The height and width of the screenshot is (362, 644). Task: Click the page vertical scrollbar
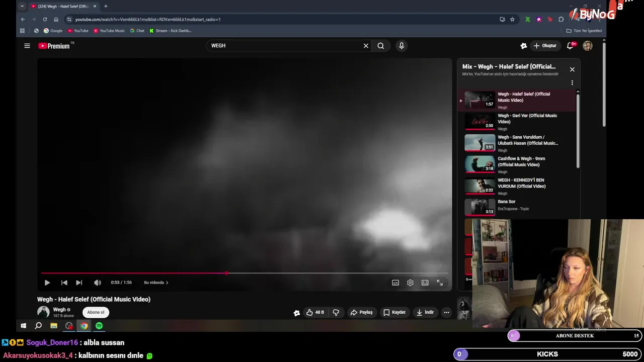pos(604,84)
